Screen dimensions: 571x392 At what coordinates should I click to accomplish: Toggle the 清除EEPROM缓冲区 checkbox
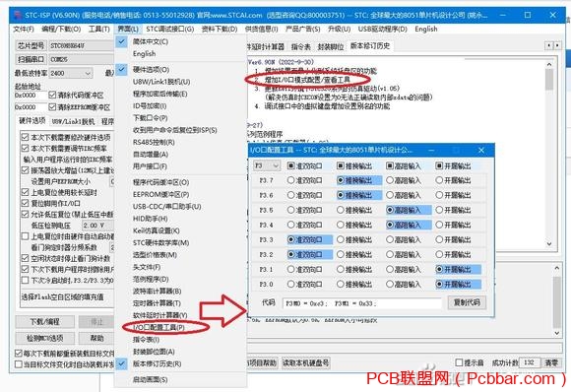click(x=52, y=107)
